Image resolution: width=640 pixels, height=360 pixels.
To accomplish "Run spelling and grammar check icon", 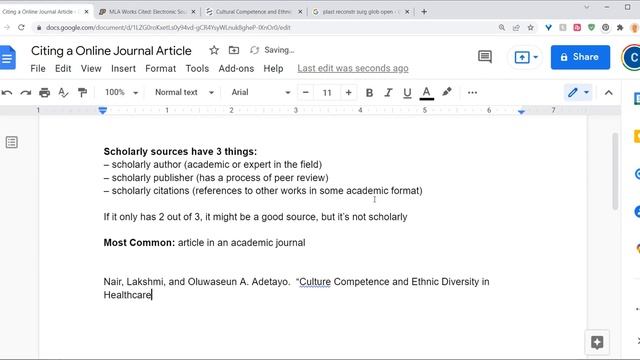I will coord(63,93).
